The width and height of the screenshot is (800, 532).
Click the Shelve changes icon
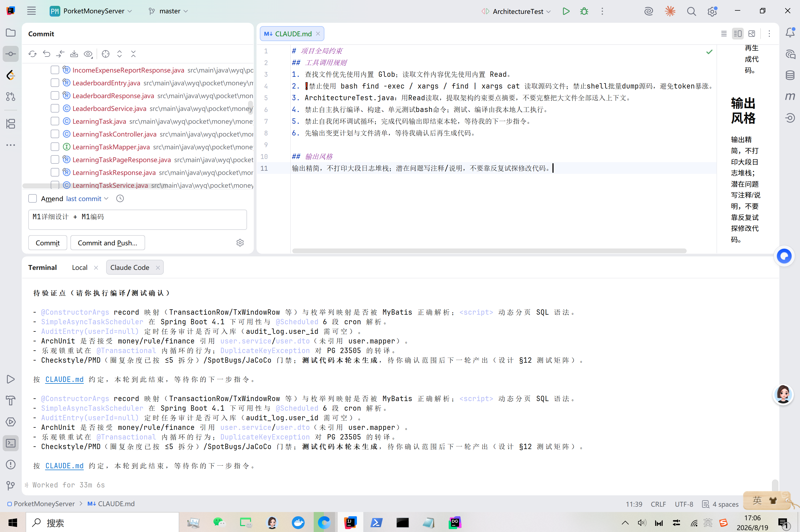pos(74,54)
